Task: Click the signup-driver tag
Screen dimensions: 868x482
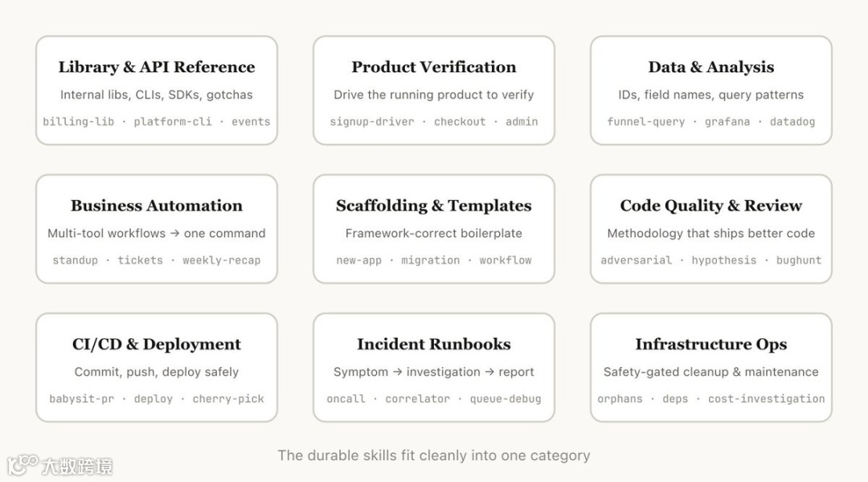Action: 372,122
